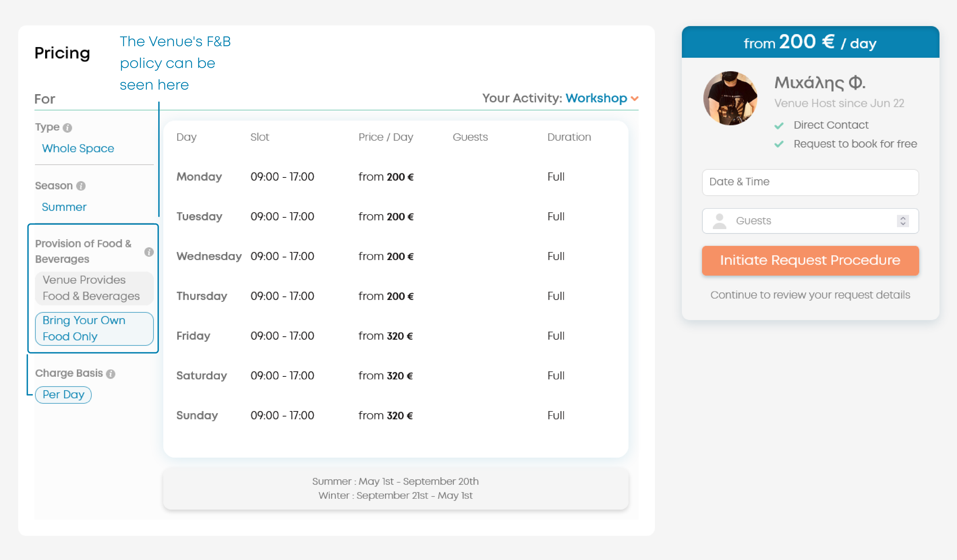Select the Per Day charge basis
Viewport: 957px width, 560px height.
point(63,395)
